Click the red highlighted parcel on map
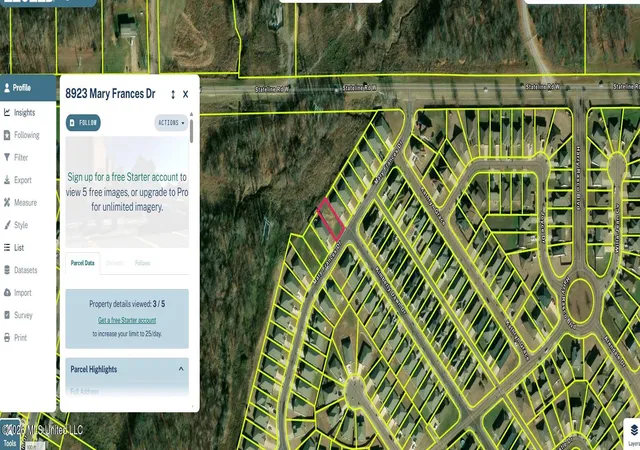This screenshot has width=640, height=450. [x=331, y=220]
